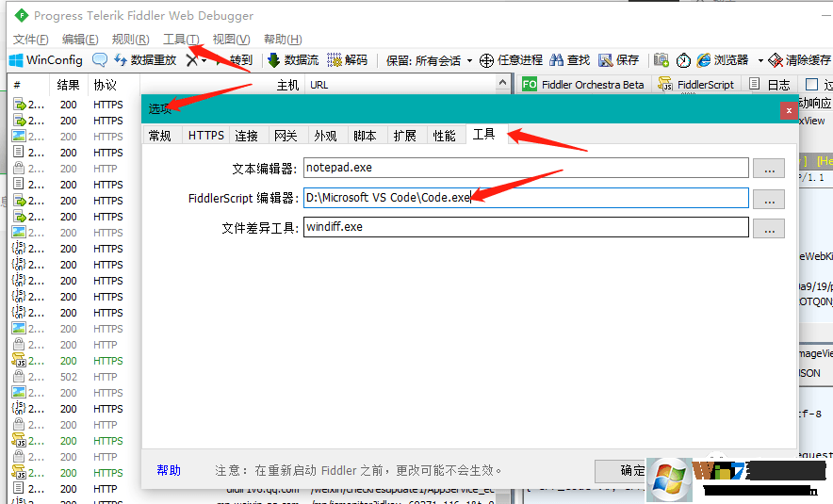The width and height of the screenshot is (833, 504).
Task: Switch to HTTPS tab in options dialog
Action: tap(206, 136)
